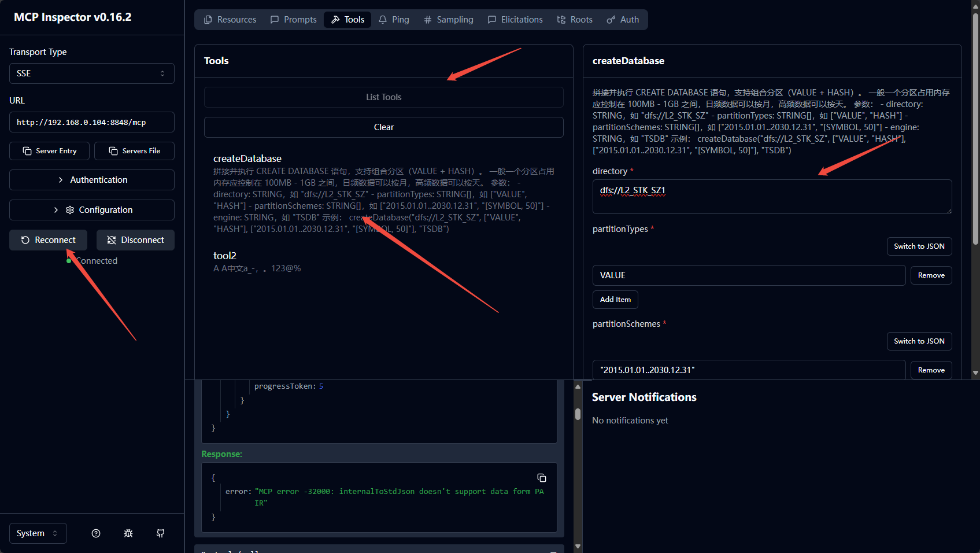Click the help question mark icon
This screenshot has height=553, width=980.
pos(96,533)
